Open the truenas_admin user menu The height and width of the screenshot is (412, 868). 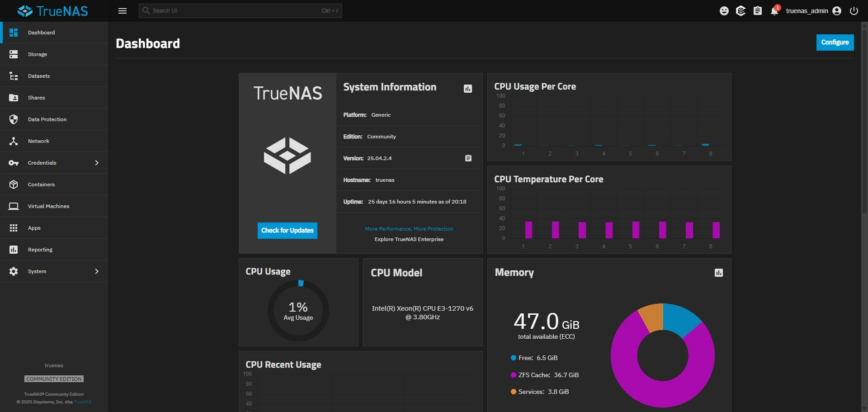click(x=813, y=11)
